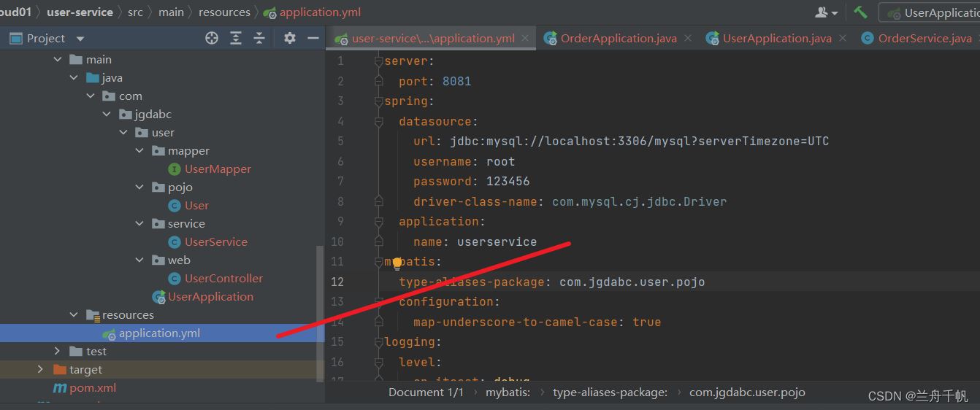Select UserMapper interface in tree

[x=218, y=169]
